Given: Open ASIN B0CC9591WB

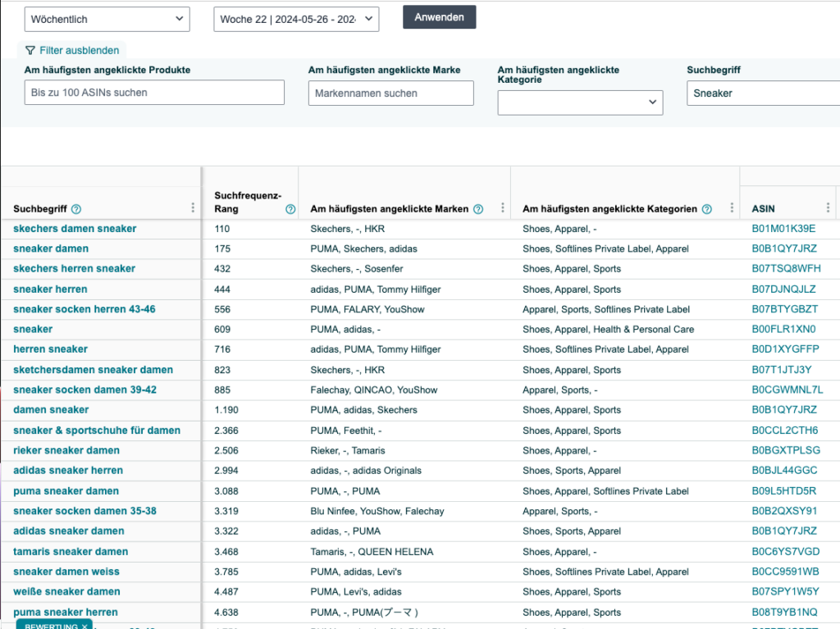Looking at the screenshot, I should [x=785, y=572].
